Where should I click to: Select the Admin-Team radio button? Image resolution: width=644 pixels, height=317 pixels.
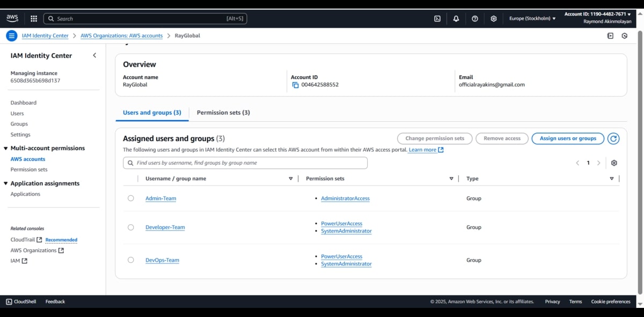(x=131, y=198)
